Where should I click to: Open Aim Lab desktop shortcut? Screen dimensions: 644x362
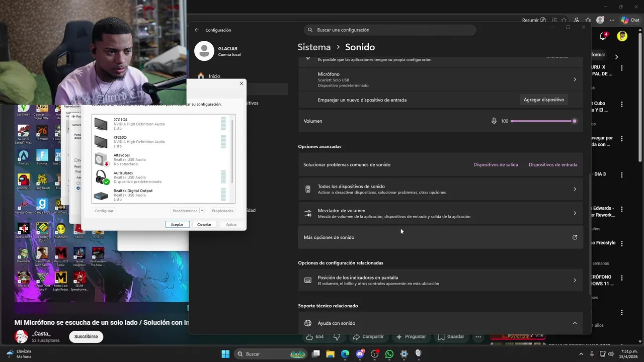tap(23, 156)
